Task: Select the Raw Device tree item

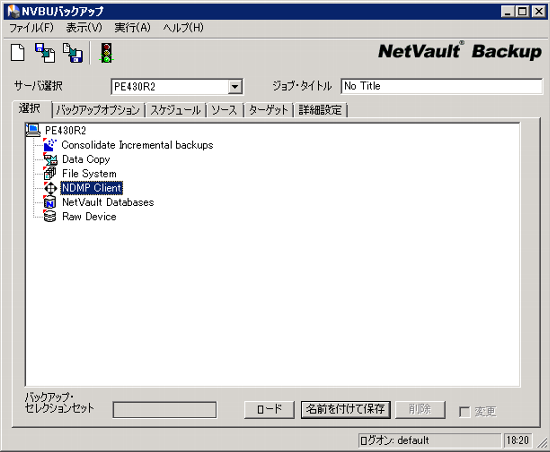Action: point(89,217)
